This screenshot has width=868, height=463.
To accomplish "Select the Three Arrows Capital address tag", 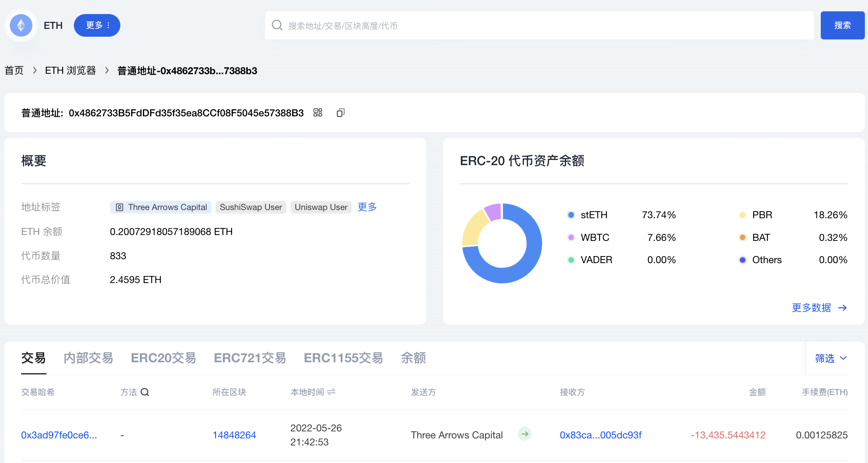I will [x=161, y=207].
